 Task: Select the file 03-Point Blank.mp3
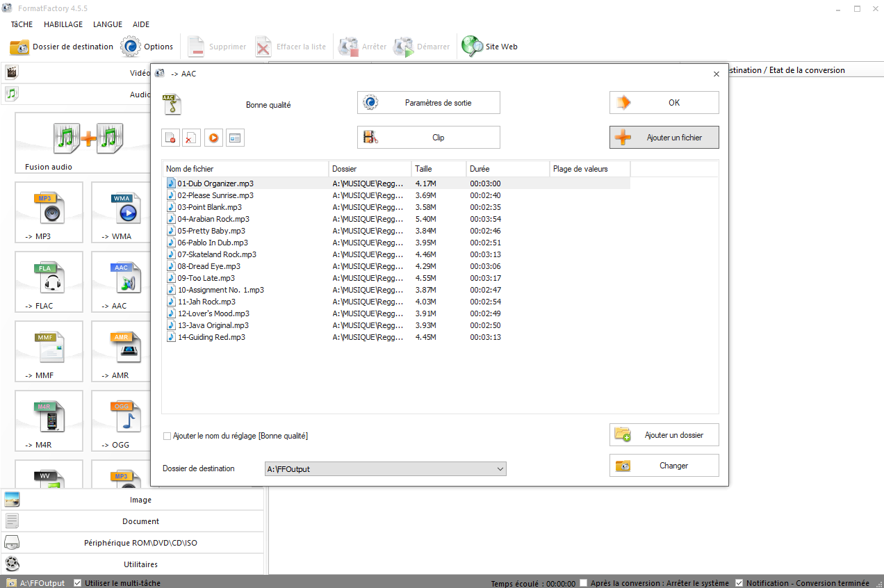pyautogui.click(x=397, y=207)
